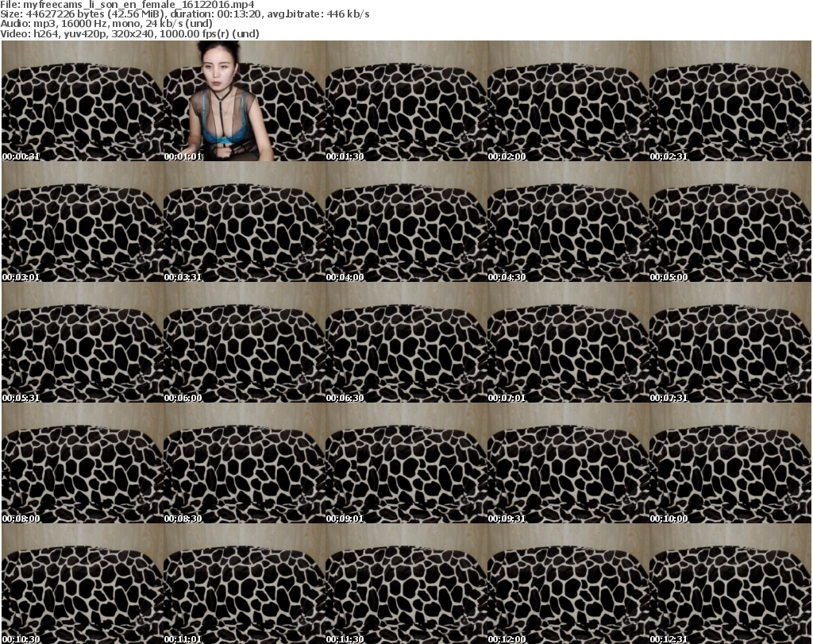Open the frame at 00:05:31

pyautogui.click(x=82, y=342)
